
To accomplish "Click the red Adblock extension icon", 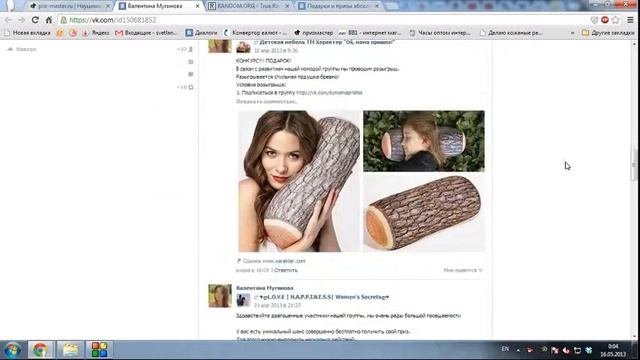I will tap(605, 20).
